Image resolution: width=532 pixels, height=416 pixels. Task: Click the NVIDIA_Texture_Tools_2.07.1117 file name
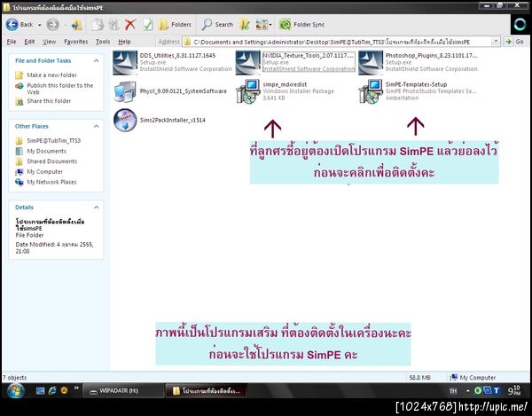tap(308, 55)
